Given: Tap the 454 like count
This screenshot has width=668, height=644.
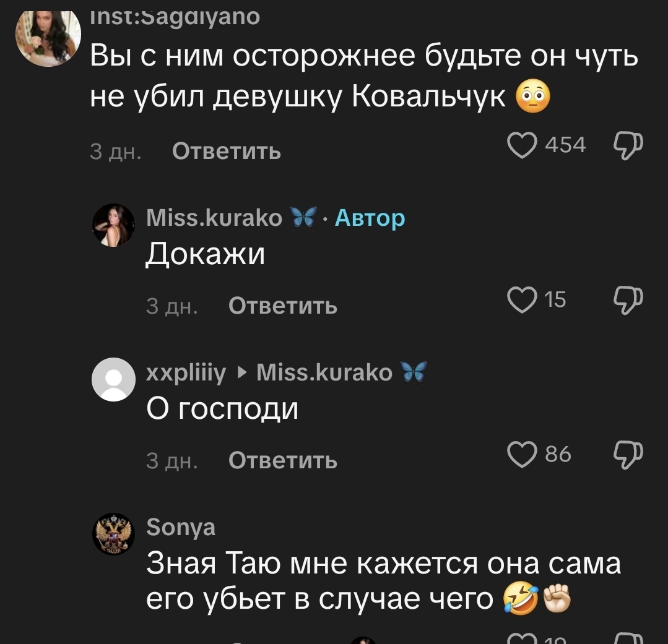Looking at the screenshot, I should [x=565, y=145].
